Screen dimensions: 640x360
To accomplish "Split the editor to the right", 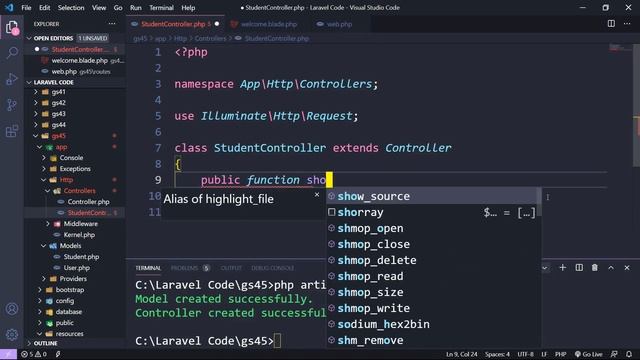I will (611, 24).
